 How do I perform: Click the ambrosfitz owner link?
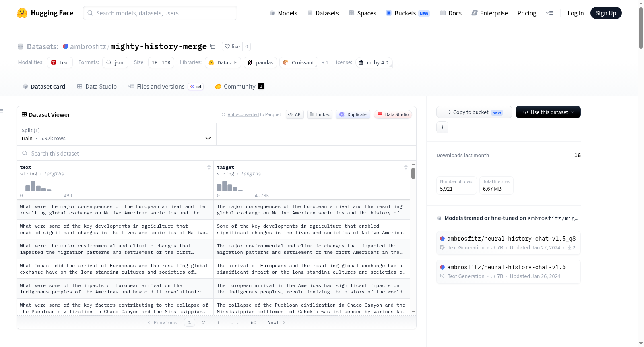point(88,46)
